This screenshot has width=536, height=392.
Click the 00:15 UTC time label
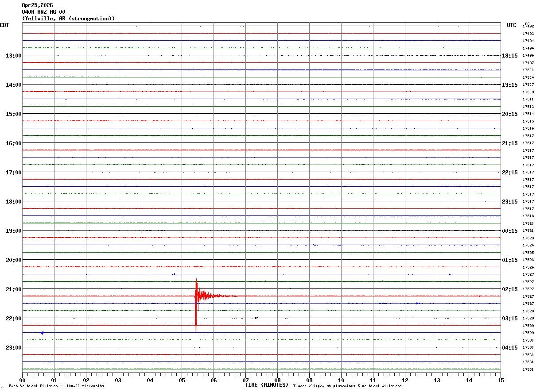[510, 231]
